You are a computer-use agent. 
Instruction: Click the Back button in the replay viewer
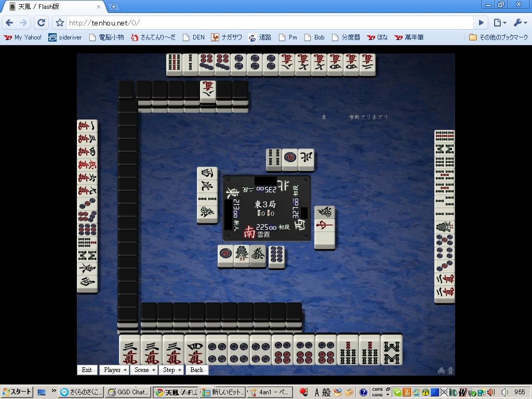pos(197,370)
